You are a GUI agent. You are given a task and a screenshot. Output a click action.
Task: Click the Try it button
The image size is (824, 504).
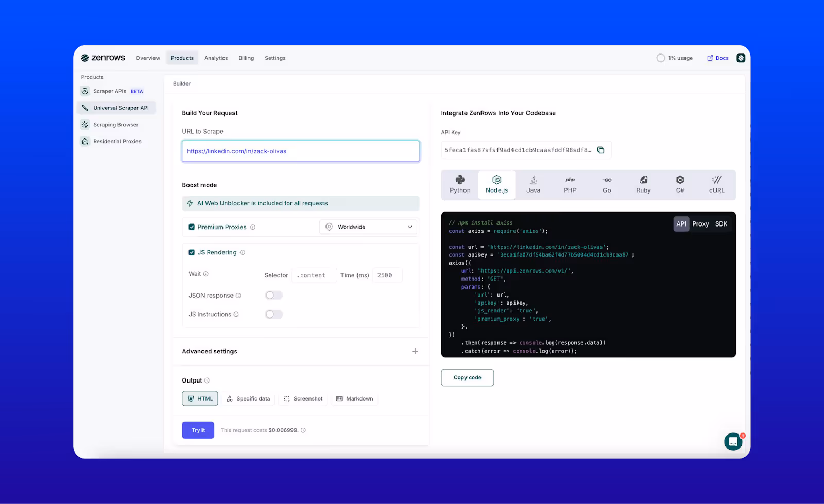198,430
